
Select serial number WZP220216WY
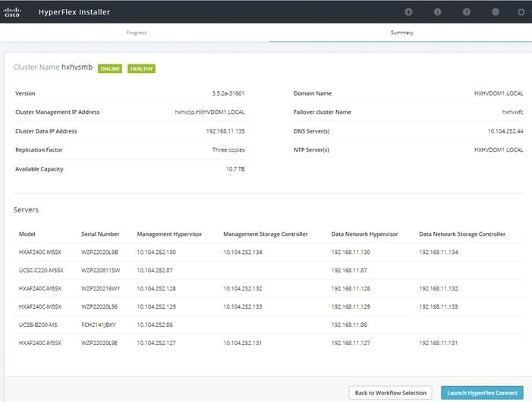pyautogui.click(x=100, y=288)
